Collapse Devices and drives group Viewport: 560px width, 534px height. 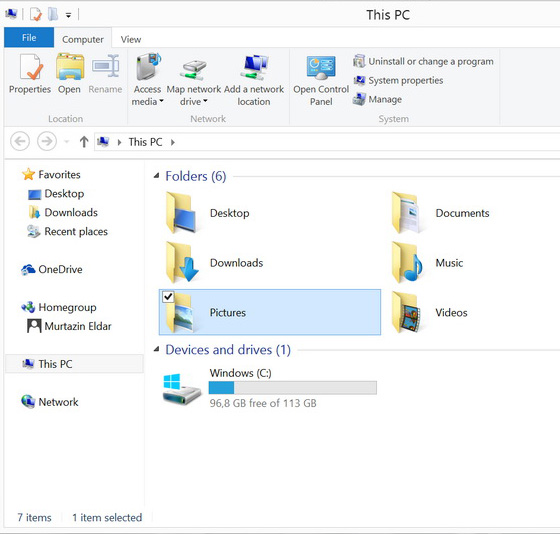(156, 349)
